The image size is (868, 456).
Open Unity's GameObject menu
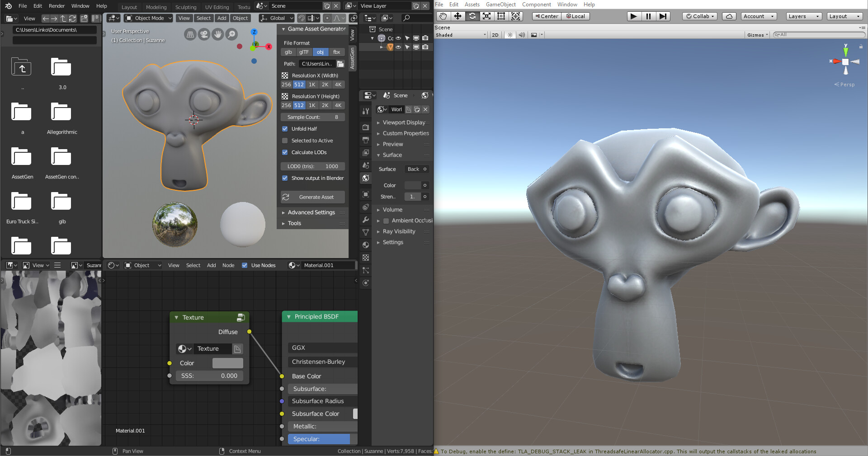(501, 4)
